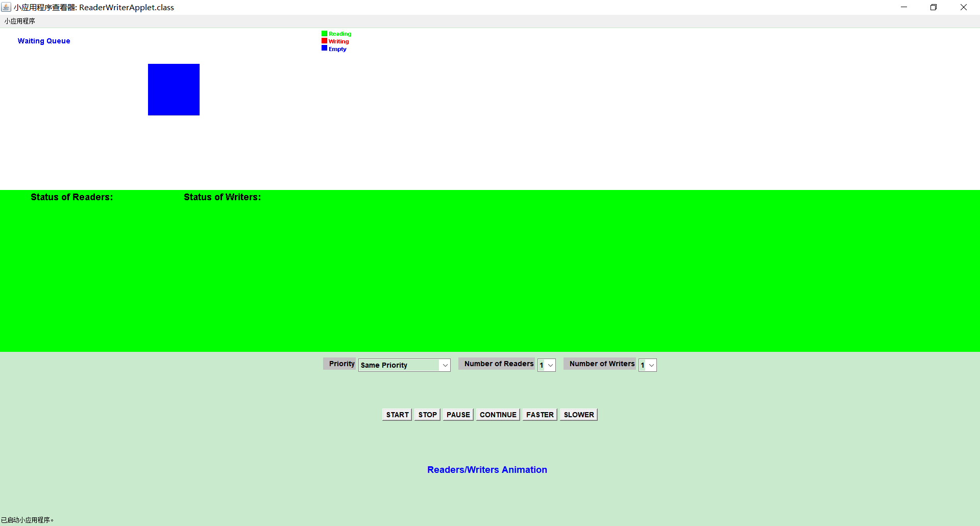Click the Status of Writers heading
980x526 pixels.
[x=223, y=197]
